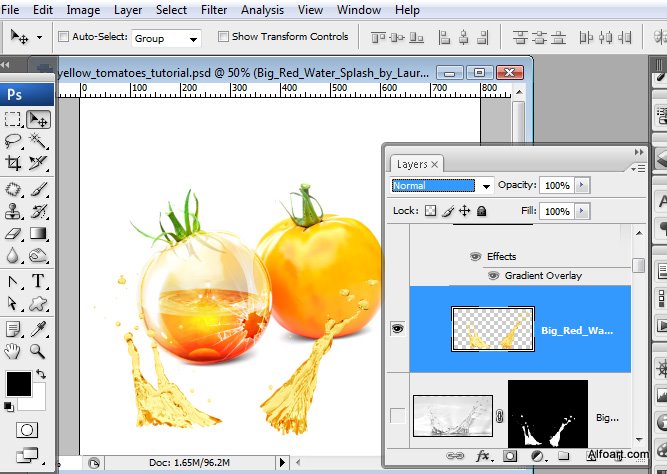Select the Big_Red_Wa... layer thumbnail
Image resolution: width=667 pixels, height=474 pixels.
(x=491, y=329)
